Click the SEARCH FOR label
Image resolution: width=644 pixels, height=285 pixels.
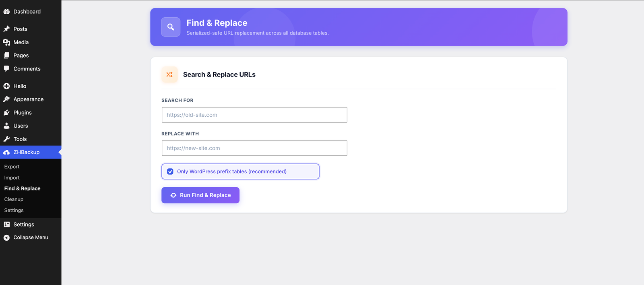pyautogui.click(x=178, y=100)
